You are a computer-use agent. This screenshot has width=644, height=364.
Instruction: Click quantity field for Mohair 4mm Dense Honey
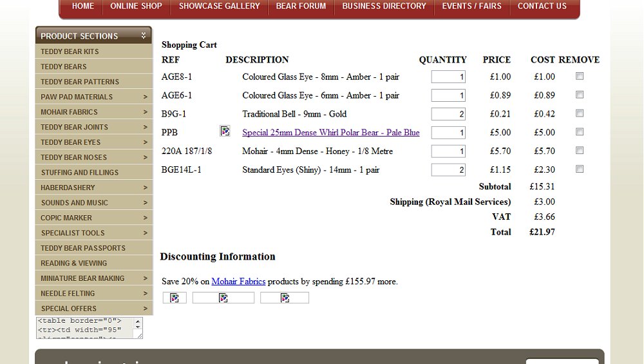(448, 152)
